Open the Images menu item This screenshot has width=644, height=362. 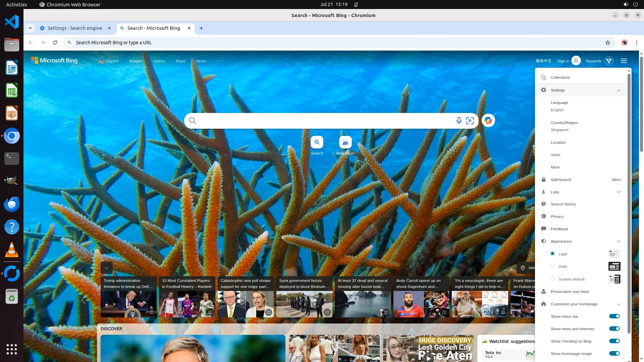[x=136, y=61]
